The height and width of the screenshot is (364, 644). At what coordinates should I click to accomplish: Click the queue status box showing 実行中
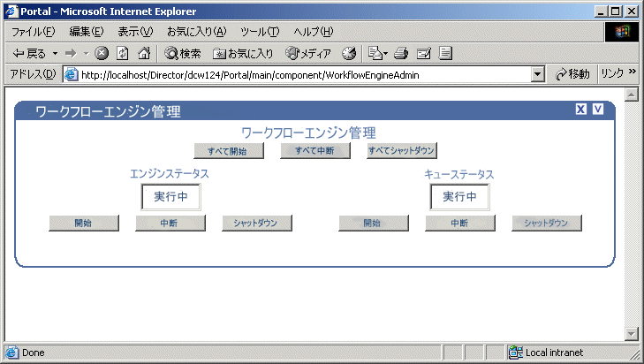pos(459,197)
